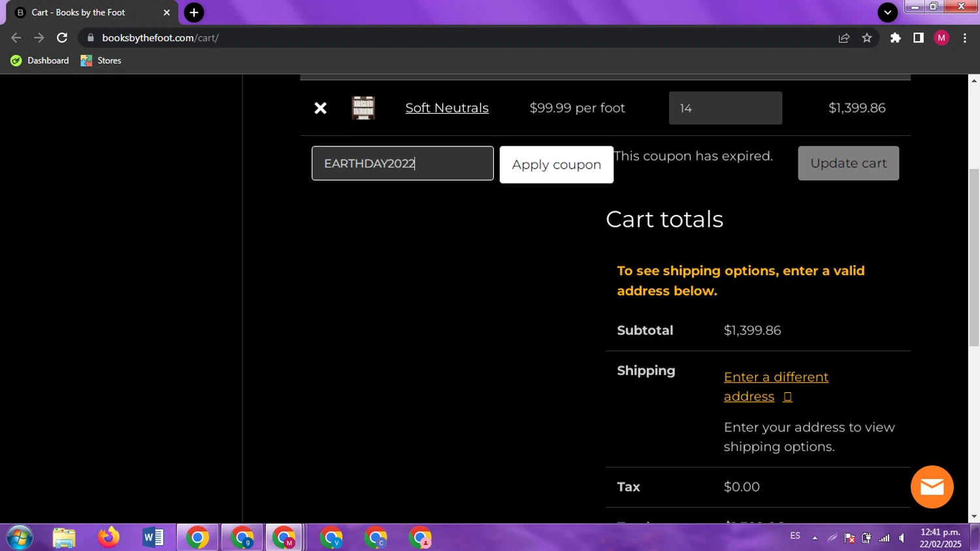Open Microsoft Word from the taskbar
Screen dimensions: 980x551
tap(153, 538)
